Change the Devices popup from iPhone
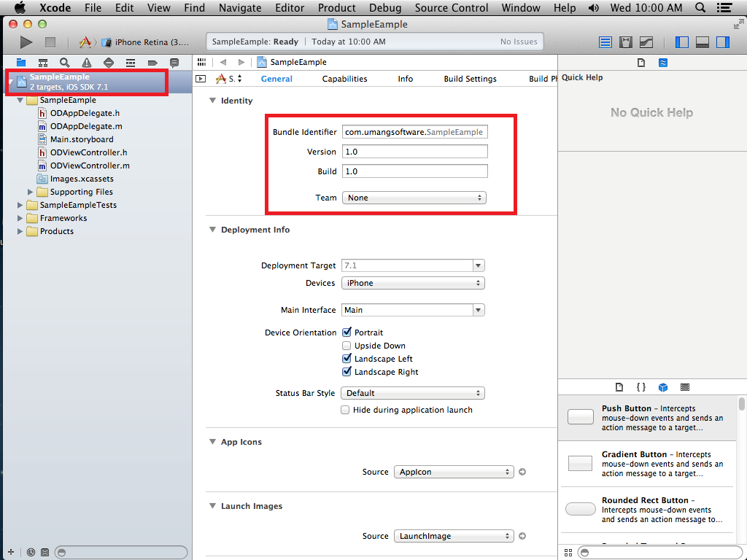Image resolution: width=747 pixels, height=560 pixels. pyautogui.click(x=413, y=284)
